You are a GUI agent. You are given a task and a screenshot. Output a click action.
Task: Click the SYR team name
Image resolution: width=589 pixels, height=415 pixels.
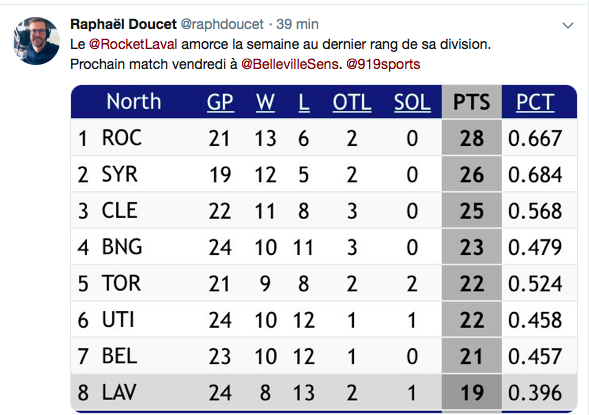[x=120, y=174]
